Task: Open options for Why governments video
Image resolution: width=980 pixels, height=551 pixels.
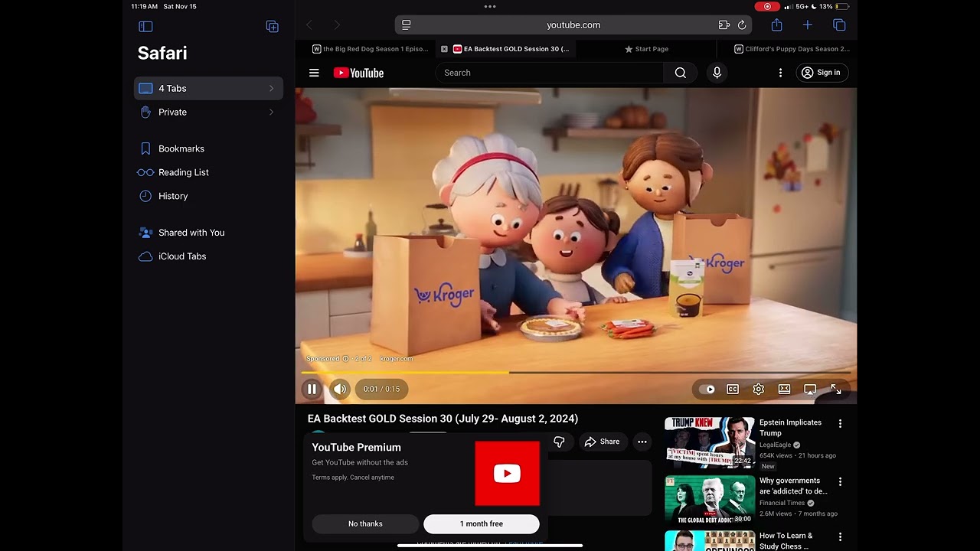Action: pos(840,481)
